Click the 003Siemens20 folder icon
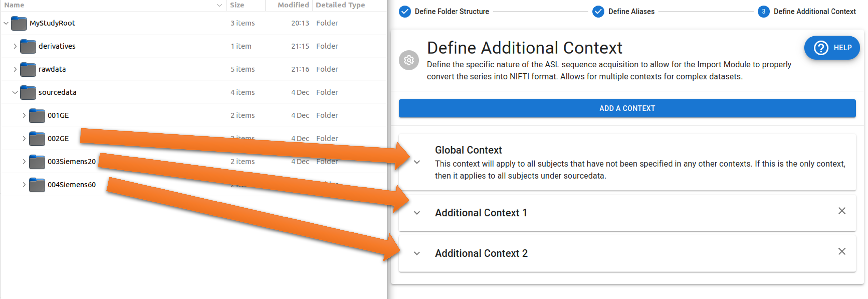This screenshot has width=868, height=299. coord(37,162)
